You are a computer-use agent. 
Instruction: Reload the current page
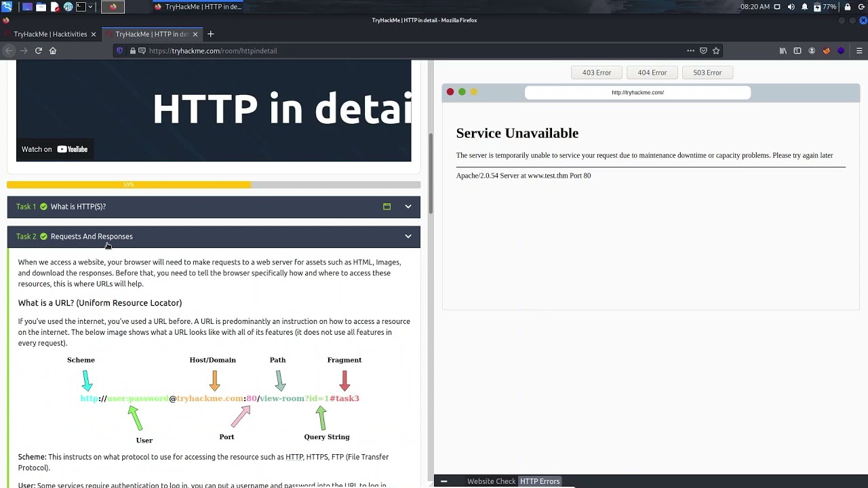coord(39,51)
